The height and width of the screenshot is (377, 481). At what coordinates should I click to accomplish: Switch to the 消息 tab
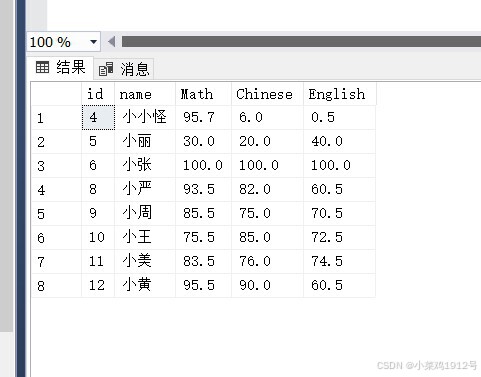pyautogui.click(x=124, y=69)
